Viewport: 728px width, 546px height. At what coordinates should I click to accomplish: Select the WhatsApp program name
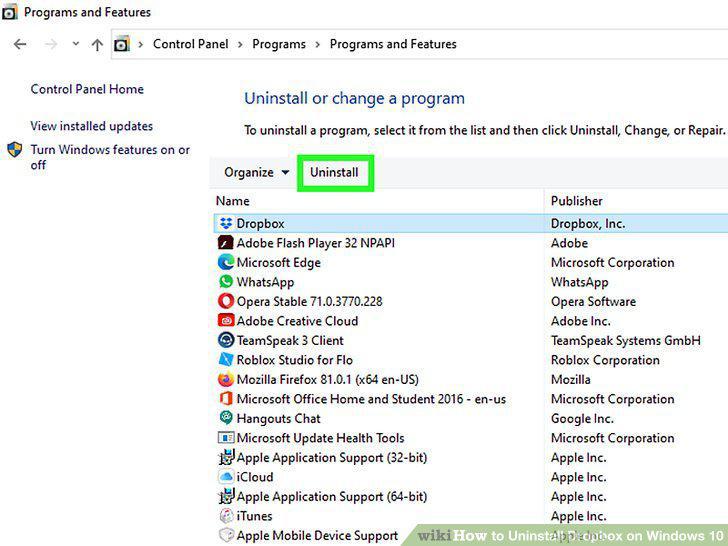pyautogui.click(x=265, y=282)
